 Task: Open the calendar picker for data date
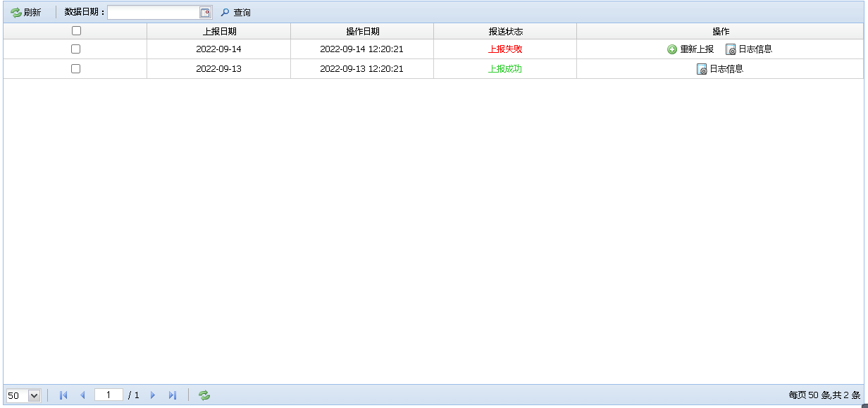pos(205,13)
